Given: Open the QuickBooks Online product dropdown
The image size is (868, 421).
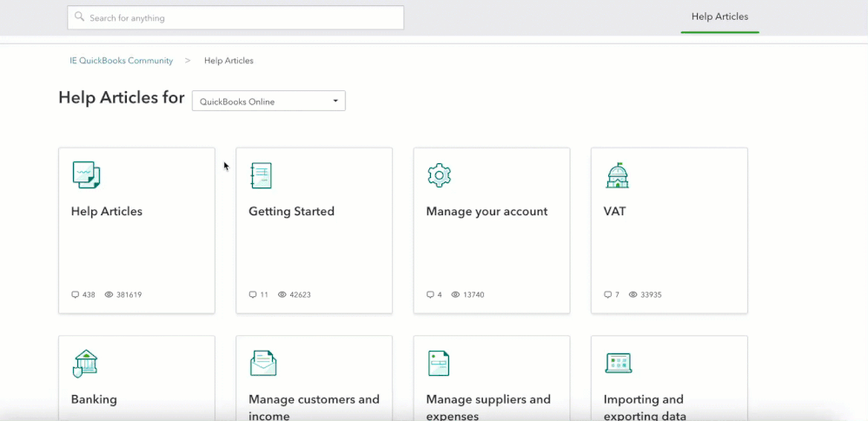Looking at the screenshot, I should click(268, 102).
